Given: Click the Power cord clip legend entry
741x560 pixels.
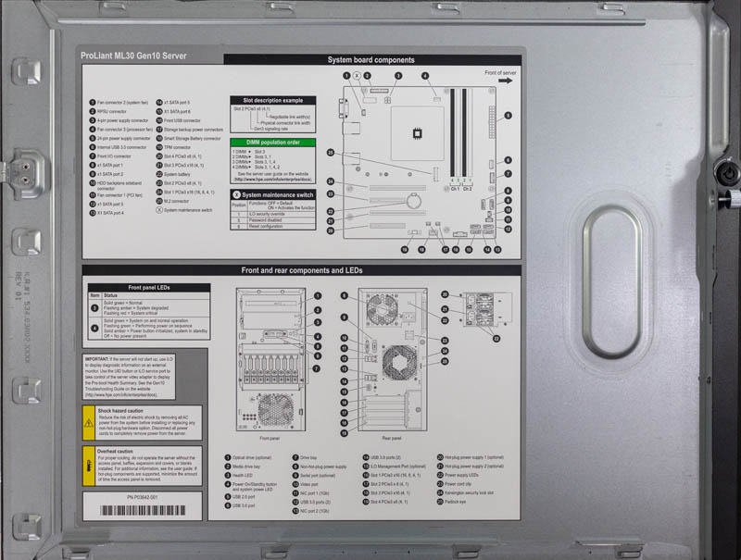Looking at the screenshot, I should click(x=454, y=484).
